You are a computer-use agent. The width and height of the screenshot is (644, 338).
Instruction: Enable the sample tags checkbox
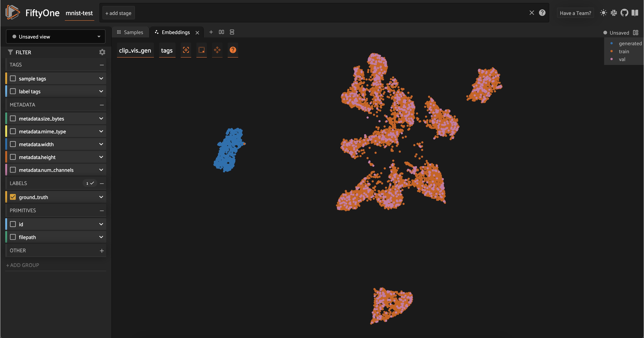point(13,78)
